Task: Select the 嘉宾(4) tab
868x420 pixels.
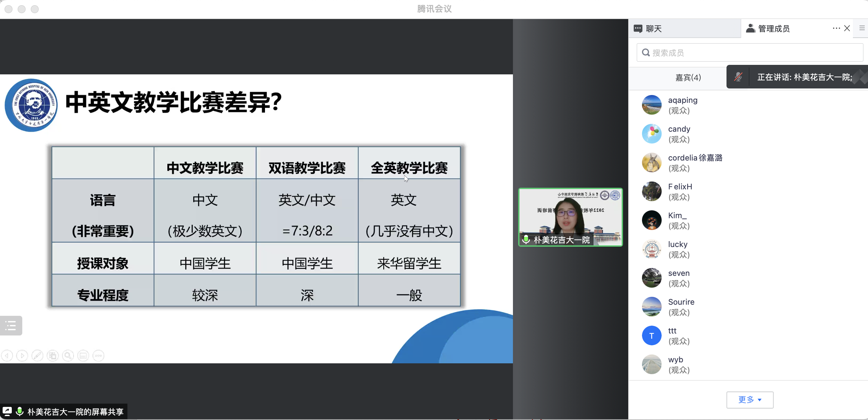Action: click(688, 78)
